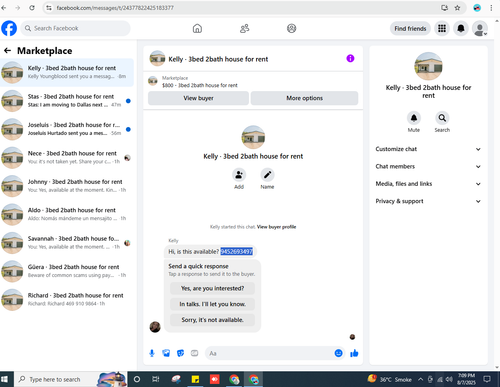
Task: Open the Menu grid icon
Action: click(442, 28)
